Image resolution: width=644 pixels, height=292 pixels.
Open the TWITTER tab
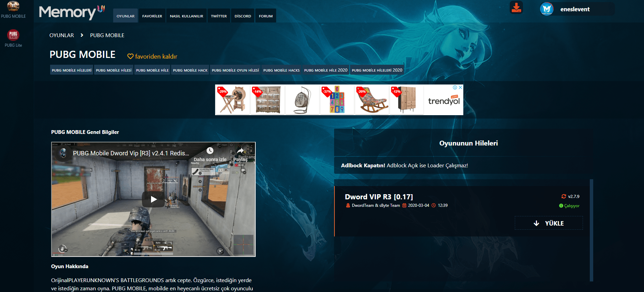point(219,16)
